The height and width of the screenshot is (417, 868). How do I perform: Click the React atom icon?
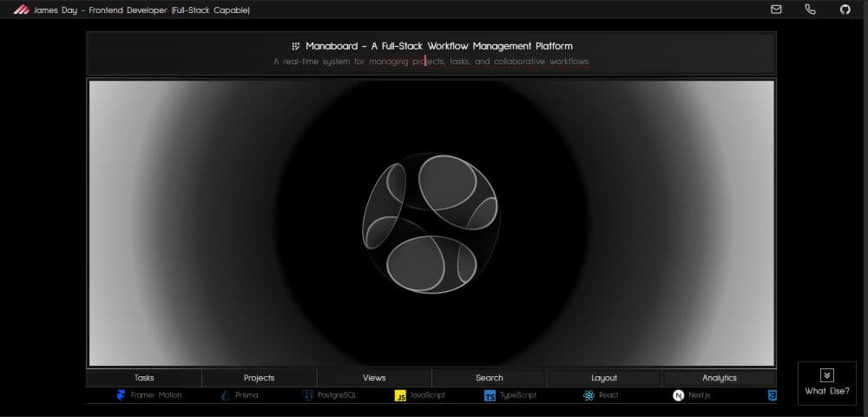[589, 395]
